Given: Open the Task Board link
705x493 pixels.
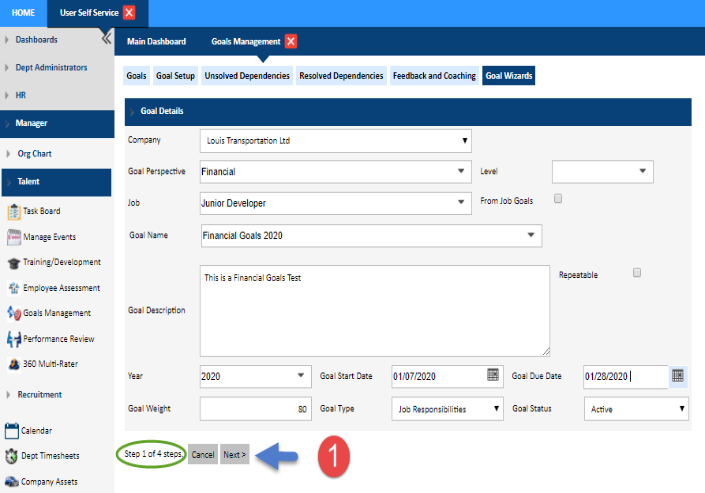Looking at the screenshot, I should (41, 211).
